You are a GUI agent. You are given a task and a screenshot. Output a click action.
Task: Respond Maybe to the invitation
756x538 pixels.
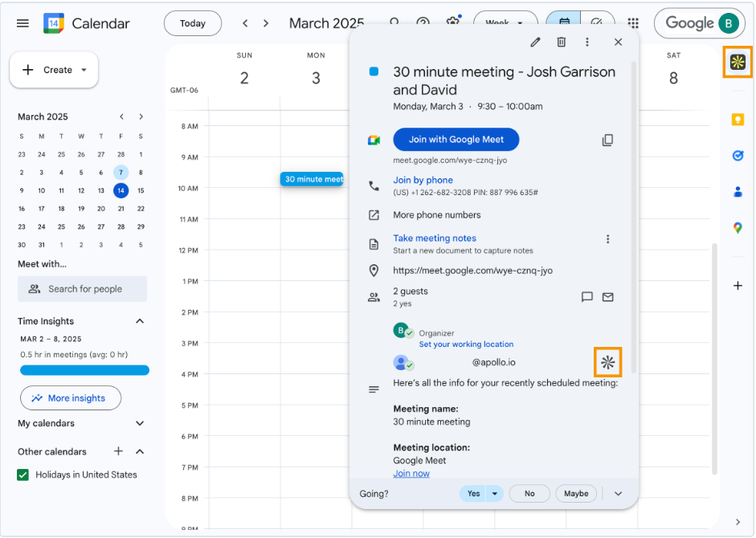pyautogui.click(x=576, y=493)
